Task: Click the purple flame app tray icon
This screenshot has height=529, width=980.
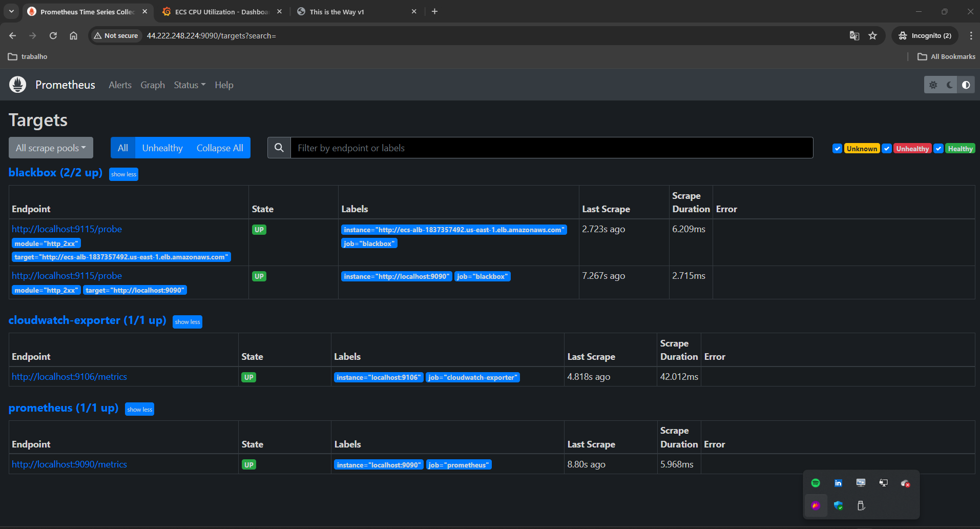Action: click(816, 505)
